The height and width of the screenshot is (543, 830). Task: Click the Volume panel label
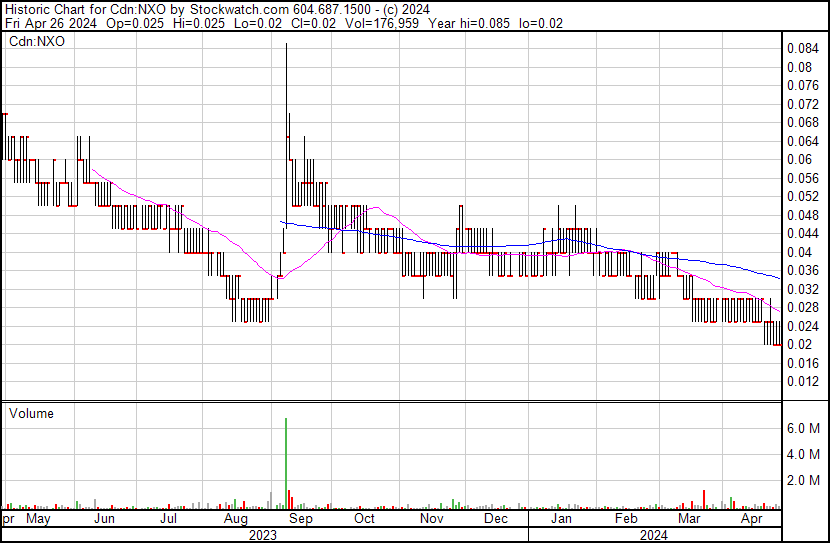tap(31, 413)
